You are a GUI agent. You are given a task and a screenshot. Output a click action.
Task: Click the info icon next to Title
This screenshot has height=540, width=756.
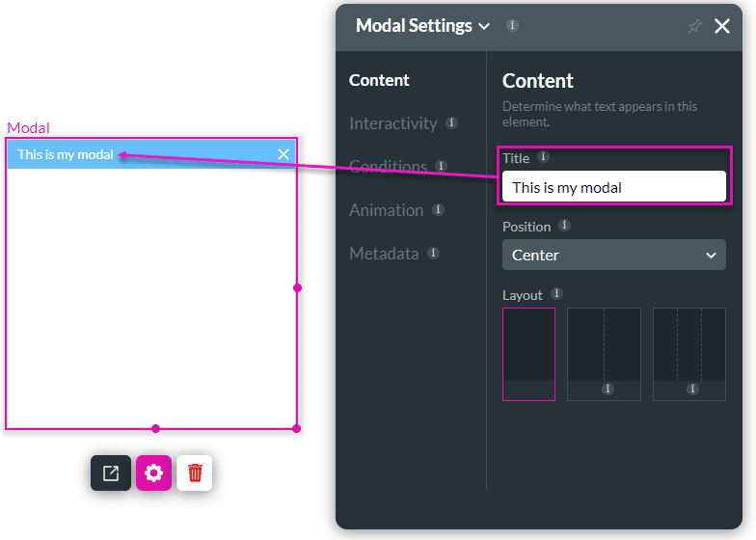(x=543, y=157)
